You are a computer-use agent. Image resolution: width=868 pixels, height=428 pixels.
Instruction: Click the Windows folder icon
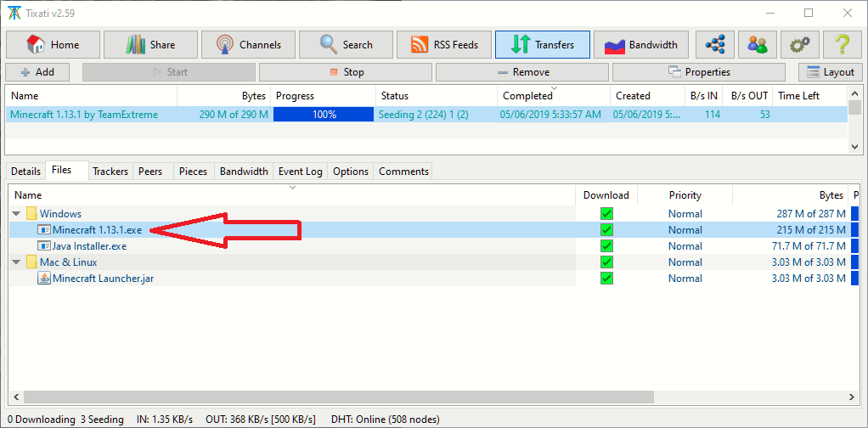(31, 214)
